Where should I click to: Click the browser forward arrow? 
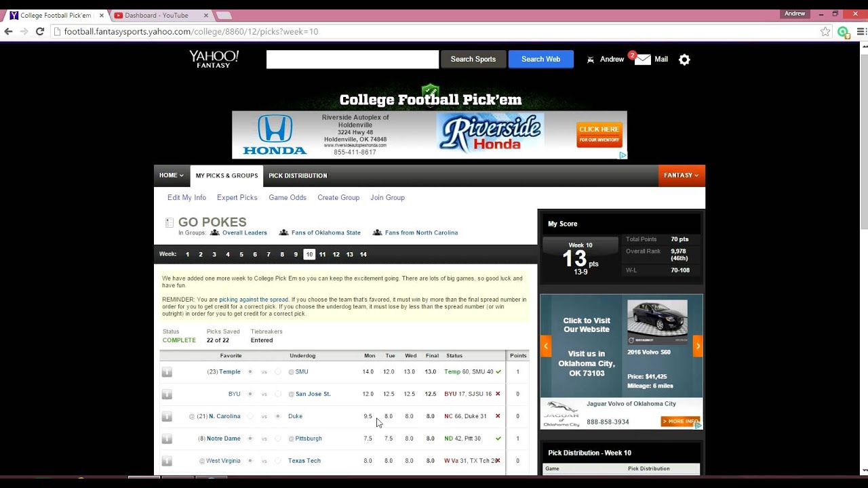point(24,31)
